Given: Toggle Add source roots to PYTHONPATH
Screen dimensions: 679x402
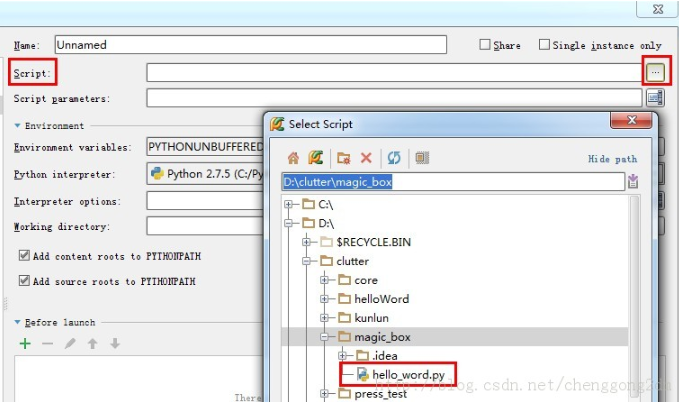Looking at the screenshot, I should tap(24, 280).
